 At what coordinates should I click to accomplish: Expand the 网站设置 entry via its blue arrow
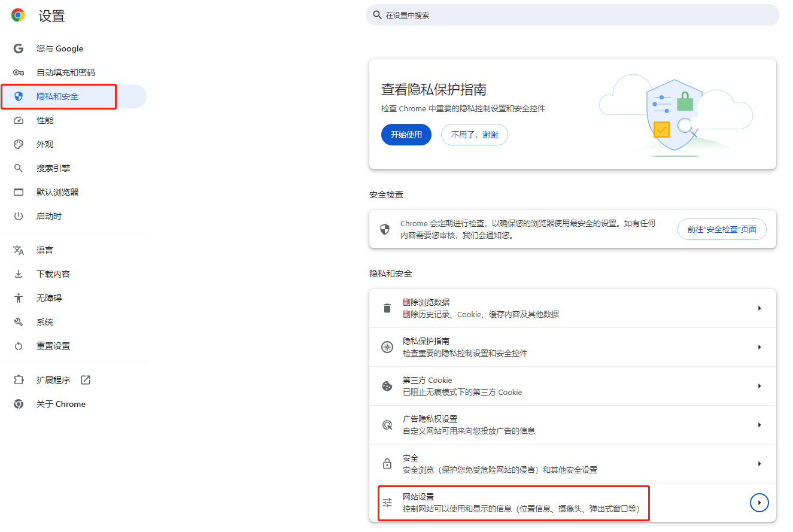coord(759,502)
